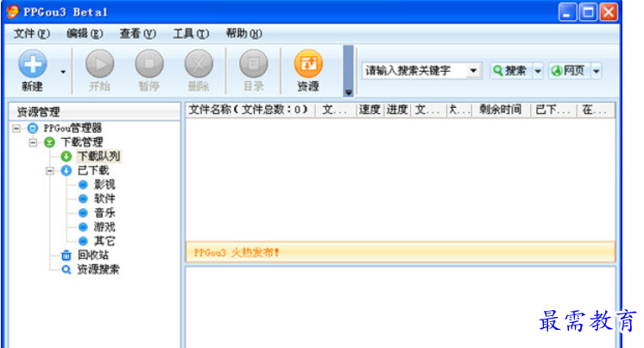Collapse the 下载管理 tree node

[x=34, y=142]
